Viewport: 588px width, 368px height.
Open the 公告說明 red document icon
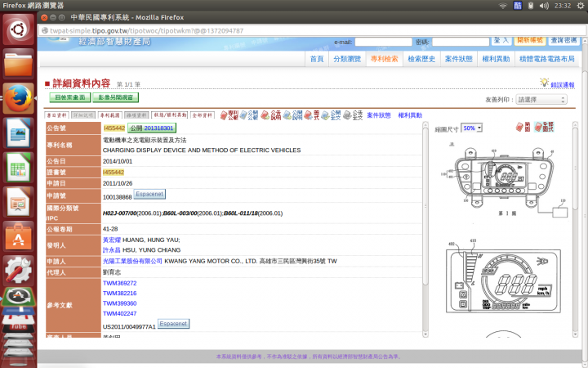point(271,115)
